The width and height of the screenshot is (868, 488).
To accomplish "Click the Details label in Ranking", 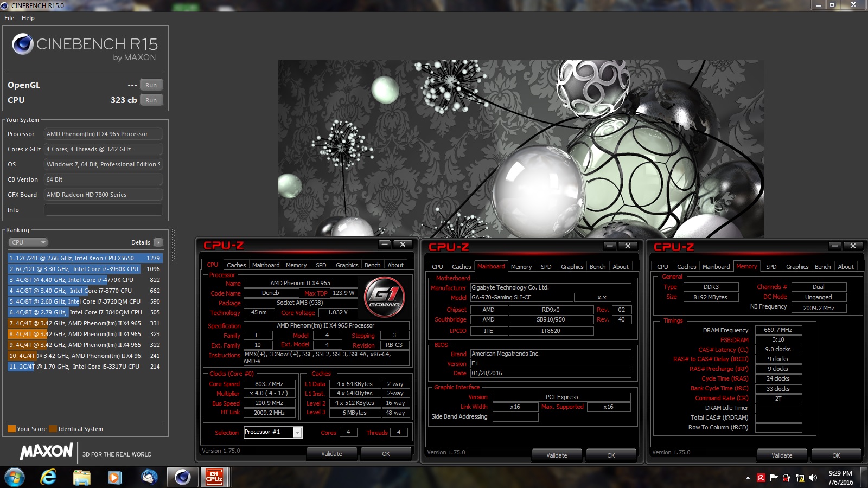I will [141, 242].
